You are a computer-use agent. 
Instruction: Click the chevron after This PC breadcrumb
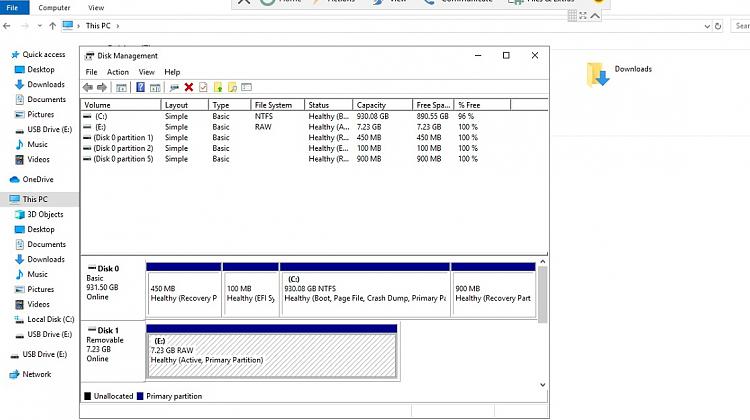coord(118,26)
